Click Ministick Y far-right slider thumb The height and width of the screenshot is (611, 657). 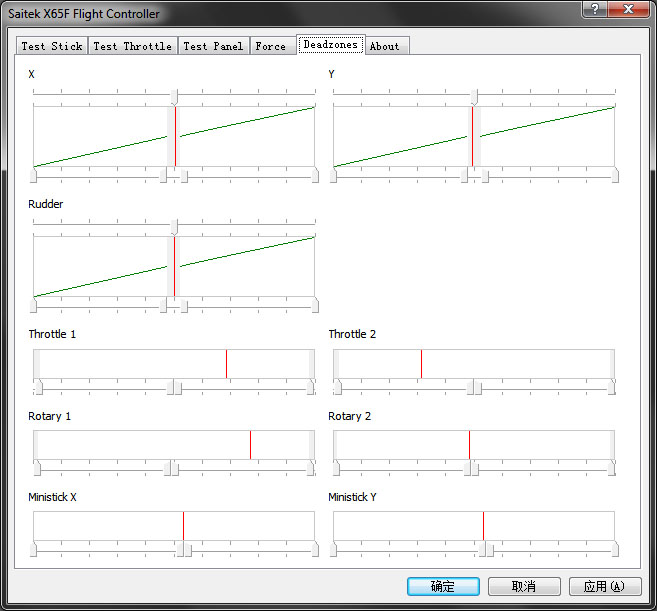(615, 549)
